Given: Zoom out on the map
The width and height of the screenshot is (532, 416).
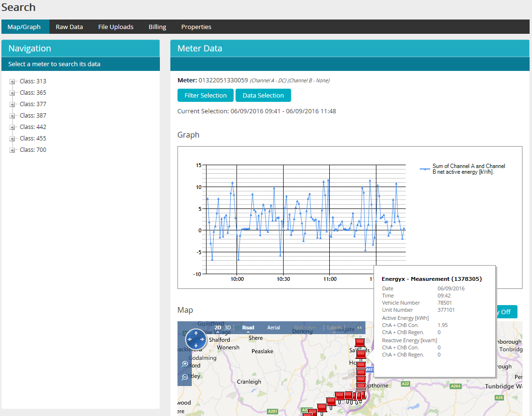Looking at the screenshot, I should point(185,377).
